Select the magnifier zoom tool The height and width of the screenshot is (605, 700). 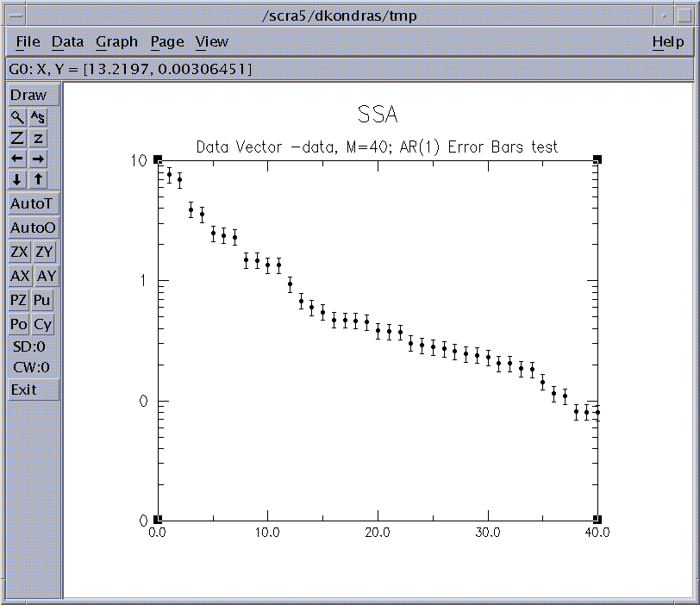tap(18, 117)
